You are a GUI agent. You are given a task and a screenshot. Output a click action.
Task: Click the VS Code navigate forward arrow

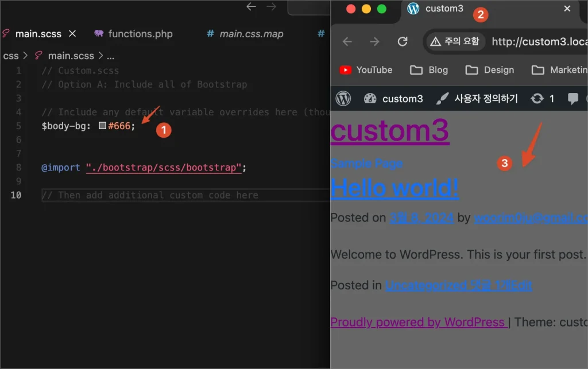271,7
